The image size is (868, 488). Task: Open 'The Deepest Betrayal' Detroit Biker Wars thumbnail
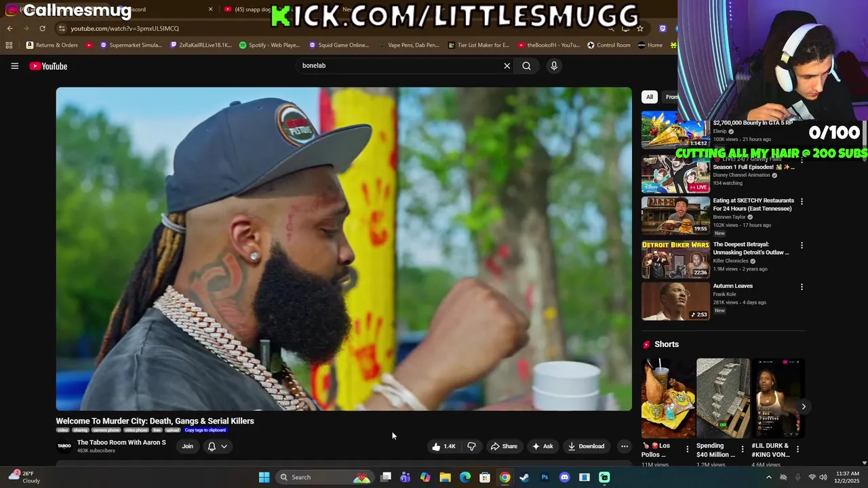tap(675, 259)
